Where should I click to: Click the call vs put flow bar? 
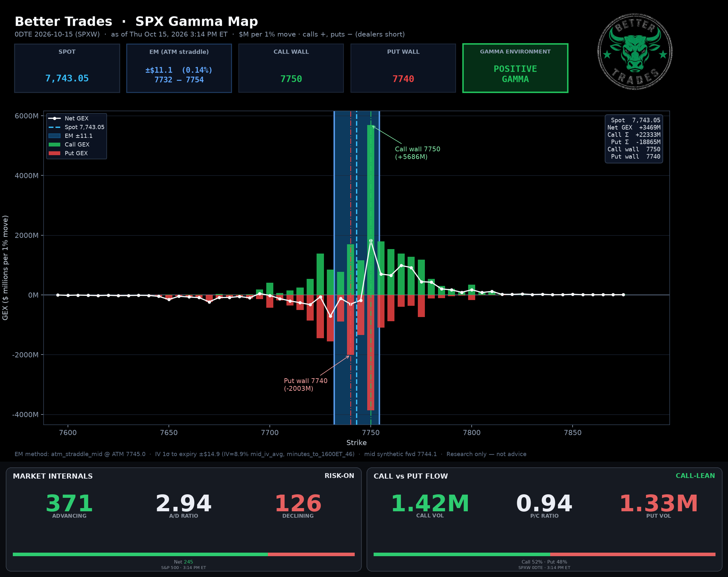click(x=544, y=554)
